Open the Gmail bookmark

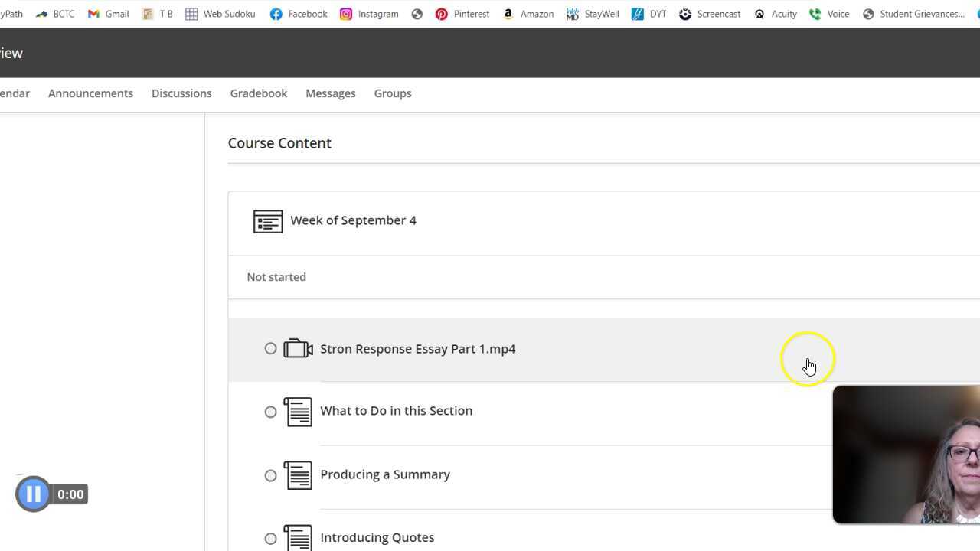click(108, 14)
